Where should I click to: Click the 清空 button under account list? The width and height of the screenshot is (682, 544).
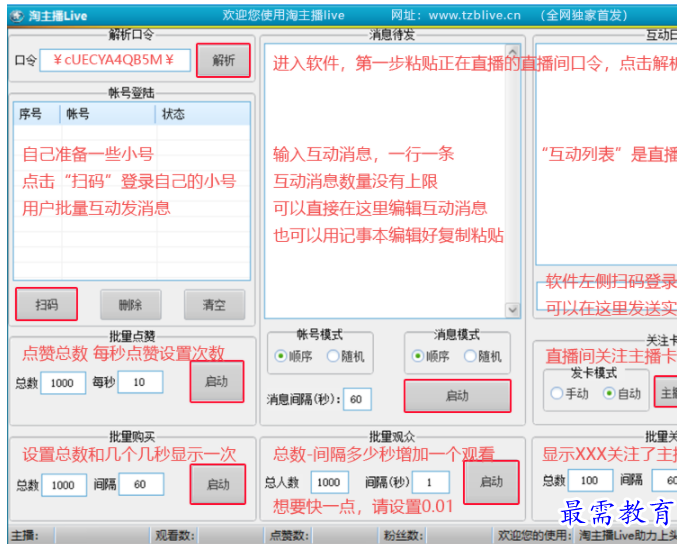(x=214, y=305)
